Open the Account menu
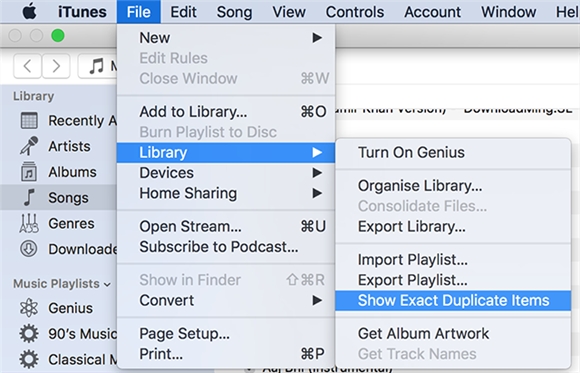580x373 pixels. (432, 12)
